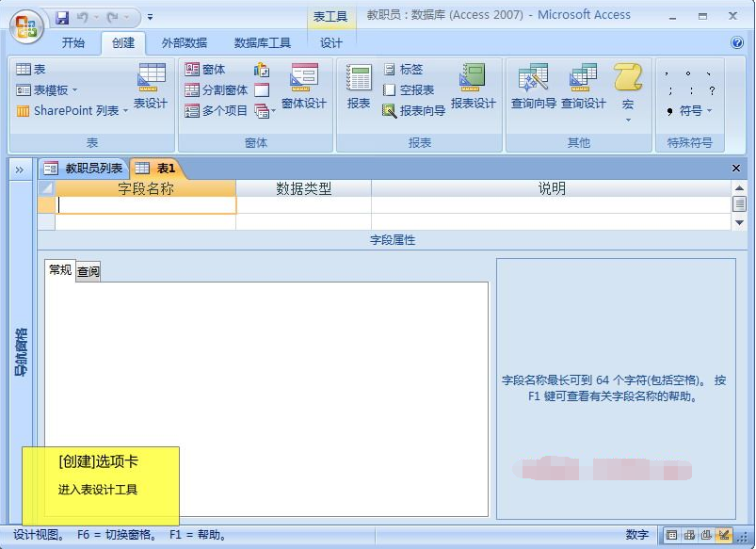This screenshot has height=549, width=756.
Task: Select Design view button in status bar
Action: click(723, 535)
